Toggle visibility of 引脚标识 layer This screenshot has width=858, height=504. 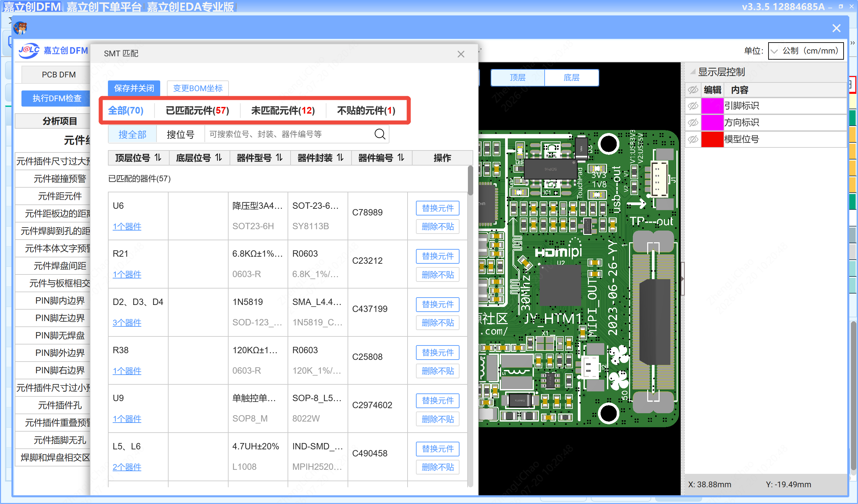(693, 106)
